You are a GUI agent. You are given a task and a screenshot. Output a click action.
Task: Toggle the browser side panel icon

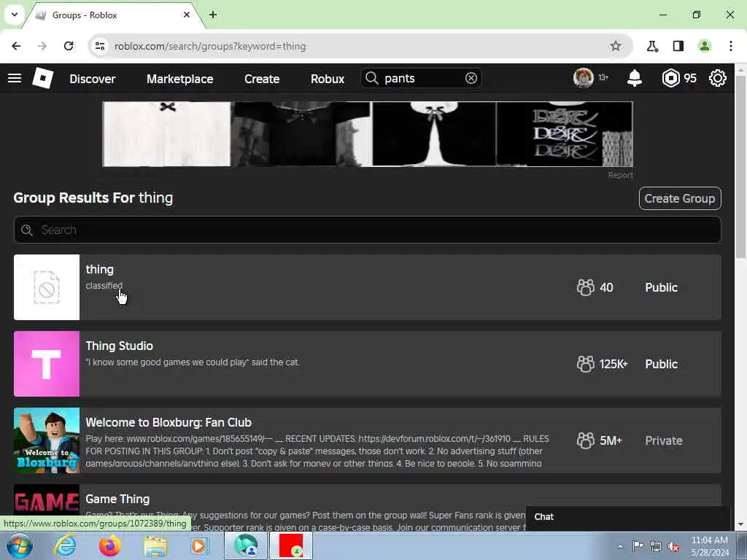[x=678, y=46]
